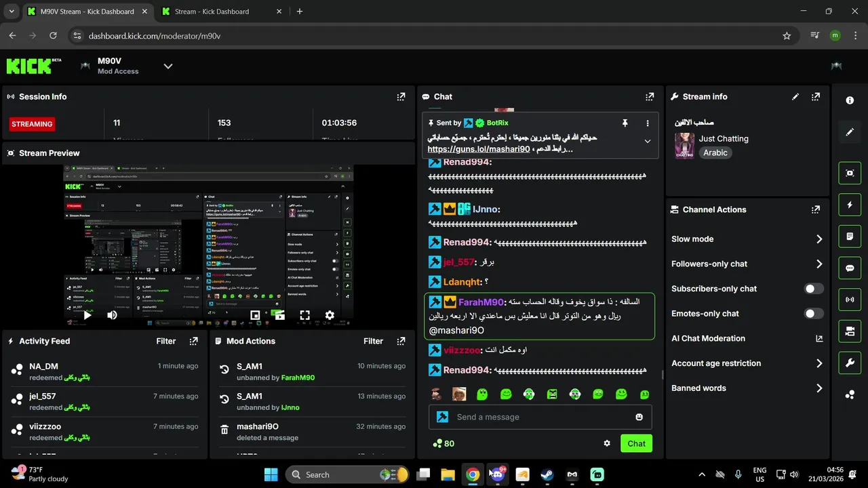Open Banned words settings
This screenshot has width=868, height=488.
747,388
